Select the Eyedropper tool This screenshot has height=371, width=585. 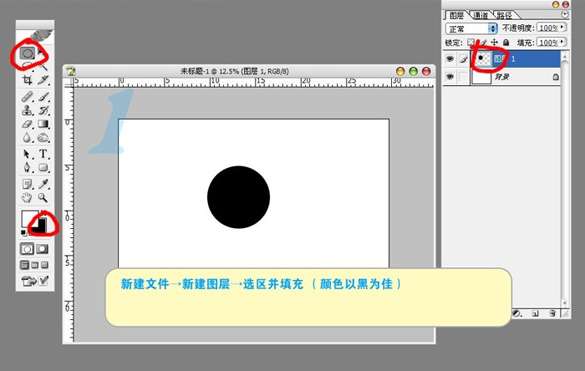(43, 184)
